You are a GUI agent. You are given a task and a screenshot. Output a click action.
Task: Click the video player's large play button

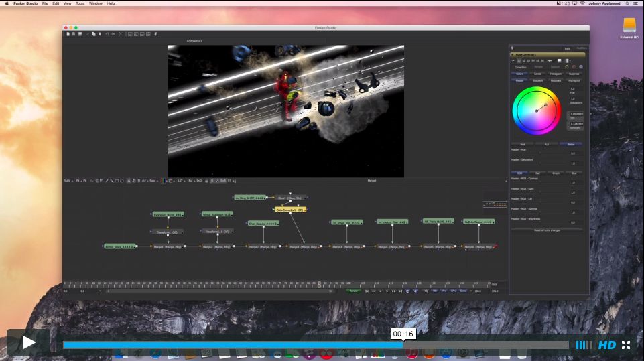(x=29, y=342)
